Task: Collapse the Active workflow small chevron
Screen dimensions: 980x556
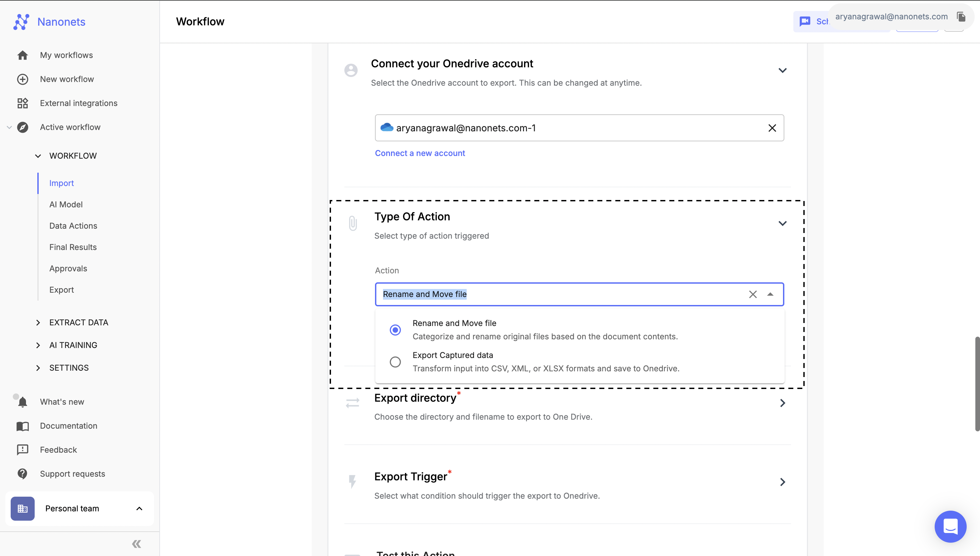Action: pyautogui.click(x=9, y=127)
